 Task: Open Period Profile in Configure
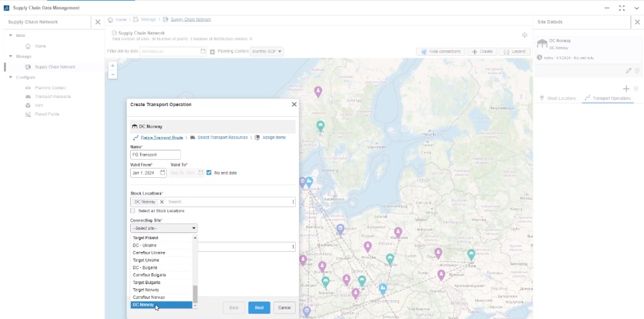point(47,114)
